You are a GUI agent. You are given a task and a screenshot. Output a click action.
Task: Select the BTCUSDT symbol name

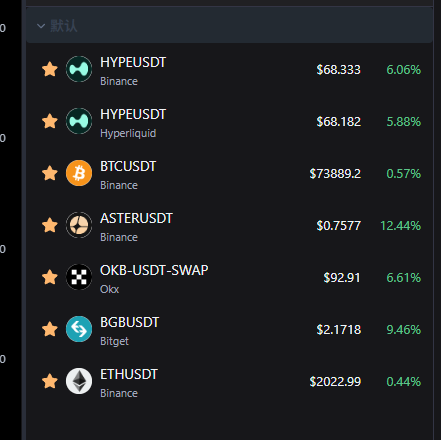[x=128, y=167]
